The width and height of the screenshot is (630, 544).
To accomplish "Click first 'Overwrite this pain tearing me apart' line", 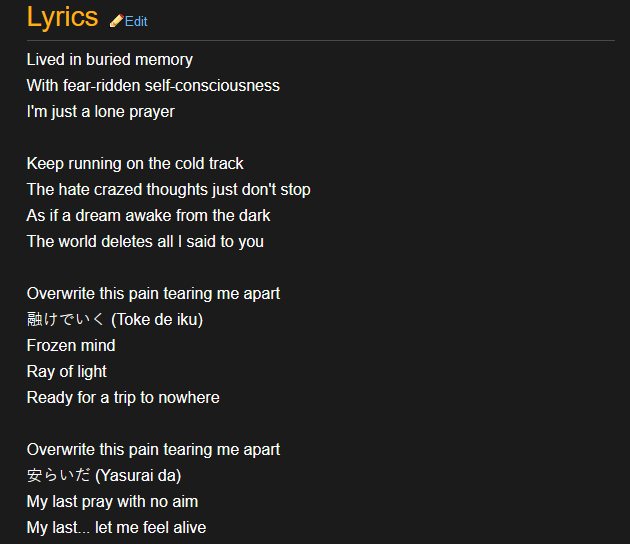I will pyautogui.click(x=153, y=294).
